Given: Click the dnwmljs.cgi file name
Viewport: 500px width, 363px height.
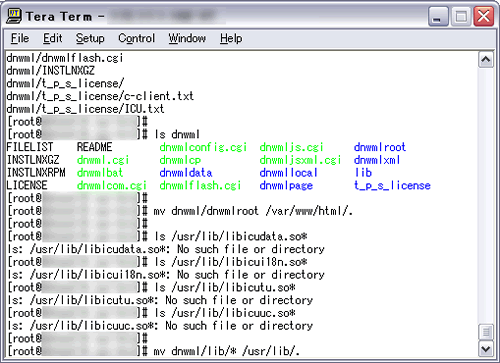Looking at the screenshot, I should tap(291, 147).
